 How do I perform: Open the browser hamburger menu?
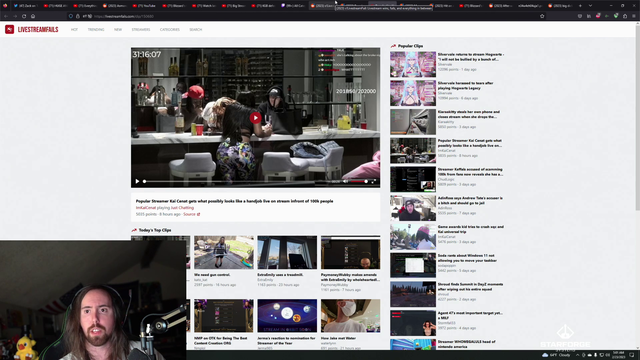click(x=634, y=16)
